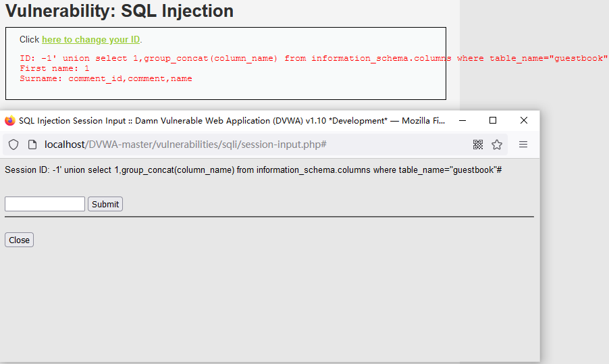Click the red 'ID: -1' union select' line
The image size is (609, 364).
[x=313, y=58]
